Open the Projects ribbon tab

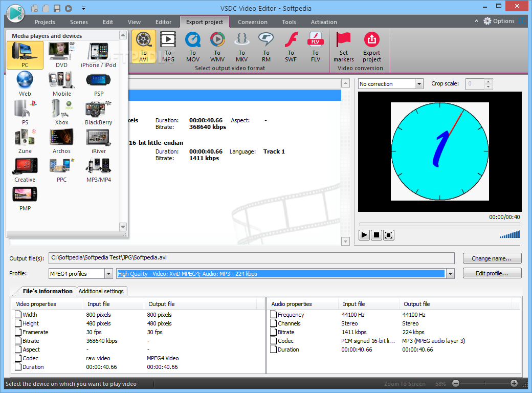point(45,22)
